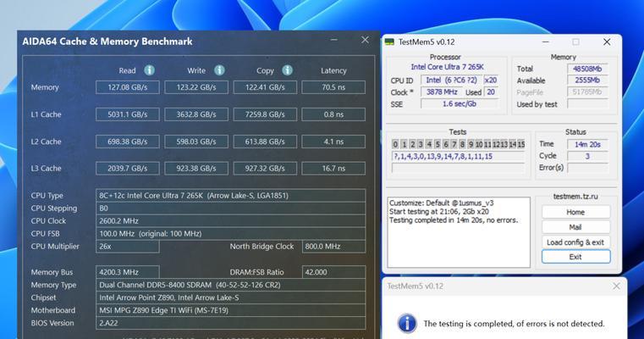The height and width of the screenshot is (339, 644).
Task: Click the DRAM:FSB Ratio value 42.000
Action: click(333, 272)
